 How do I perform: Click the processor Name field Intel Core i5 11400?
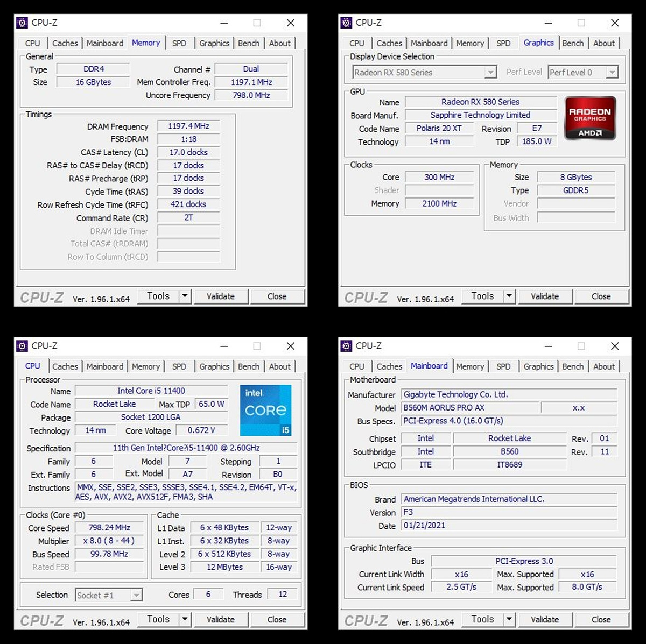(151, 391)
